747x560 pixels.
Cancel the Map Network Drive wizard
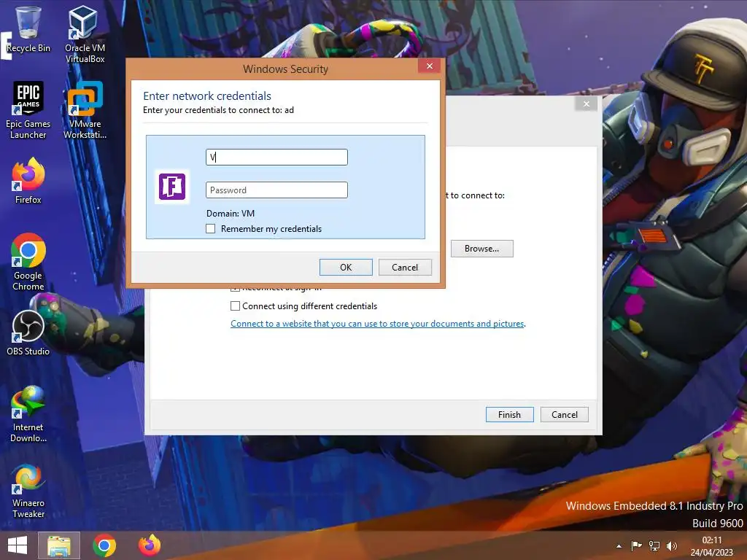coord(564,414)
